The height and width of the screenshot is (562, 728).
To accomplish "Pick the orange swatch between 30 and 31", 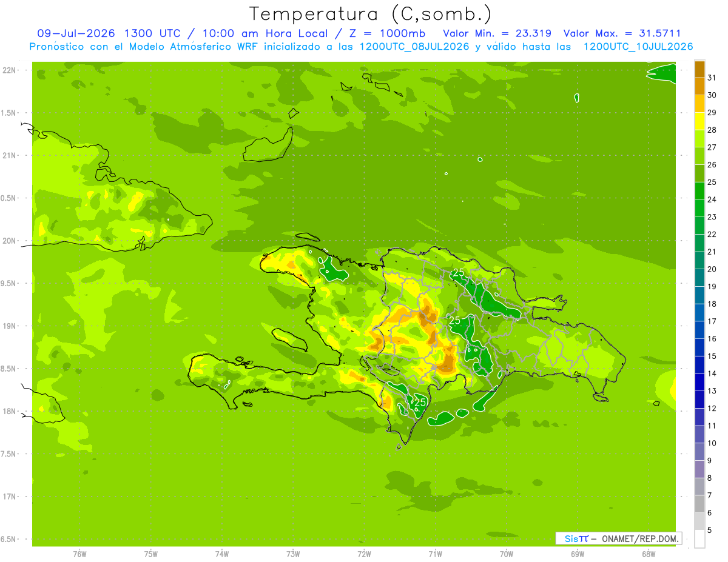I will click(699, 87).
